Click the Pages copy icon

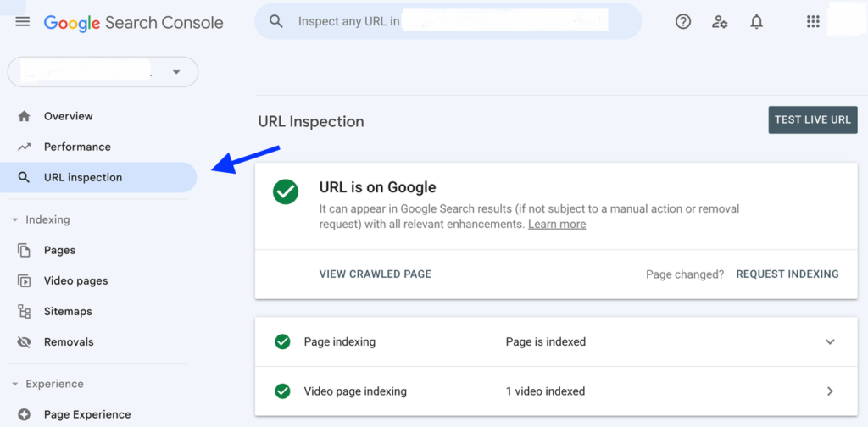[x=24, y=250]
